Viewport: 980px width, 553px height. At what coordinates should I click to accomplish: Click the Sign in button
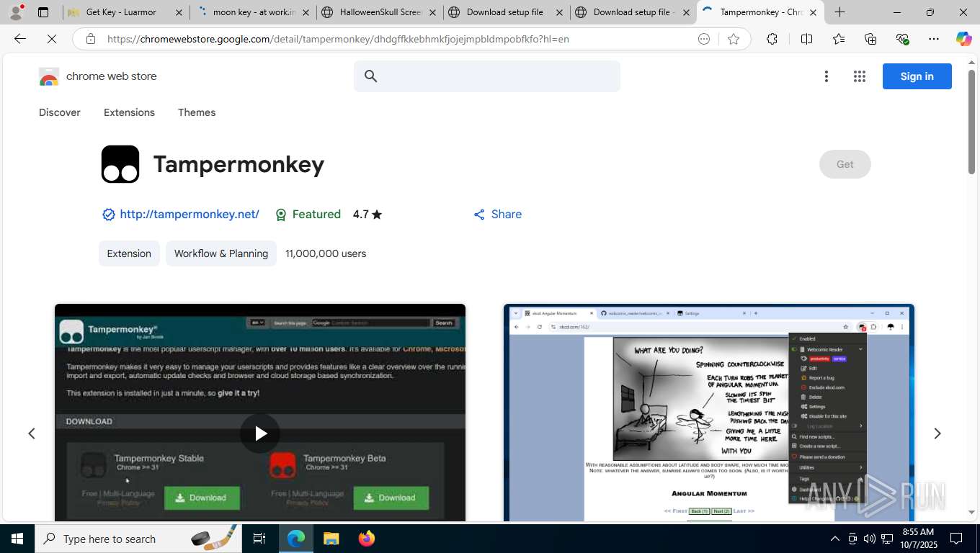(x=917, y=76)
